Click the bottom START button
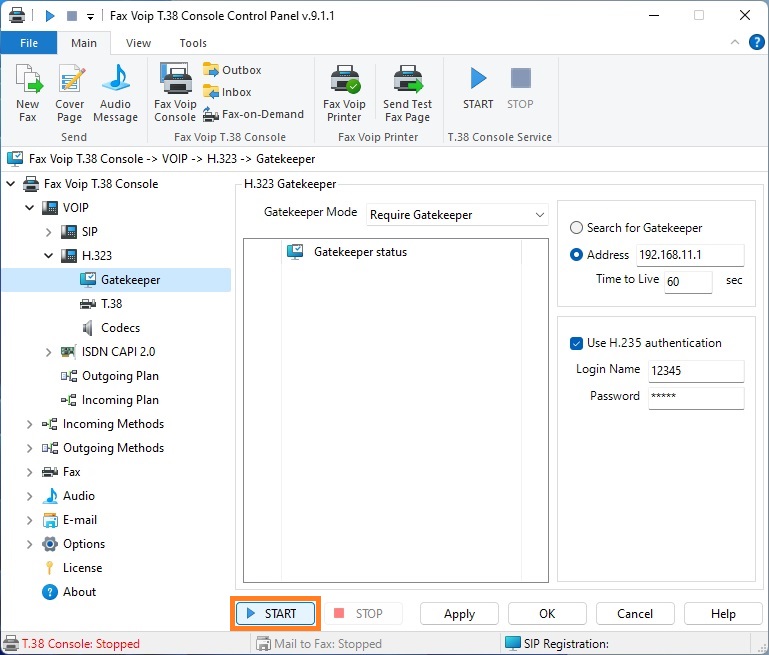 [x=275, y=614]
